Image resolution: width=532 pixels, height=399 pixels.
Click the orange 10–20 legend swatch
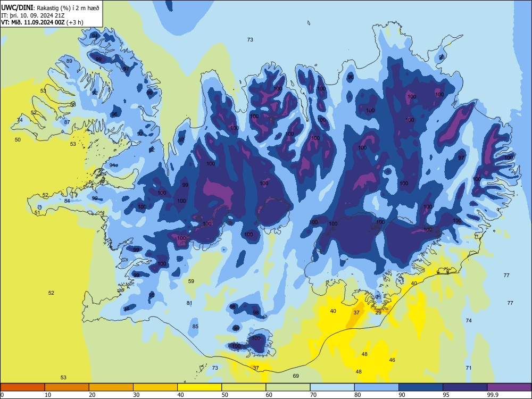point(67,387)
